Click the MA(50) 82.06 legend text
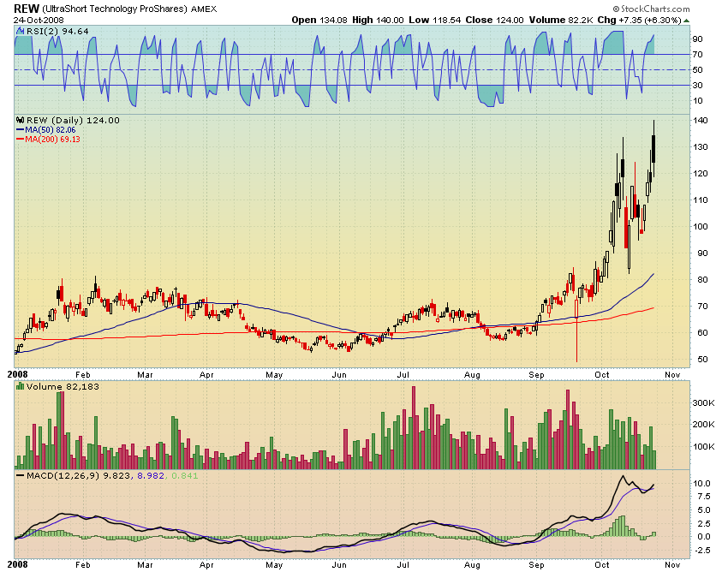Screen dimensions: 728x572 (x=51, y=130)
